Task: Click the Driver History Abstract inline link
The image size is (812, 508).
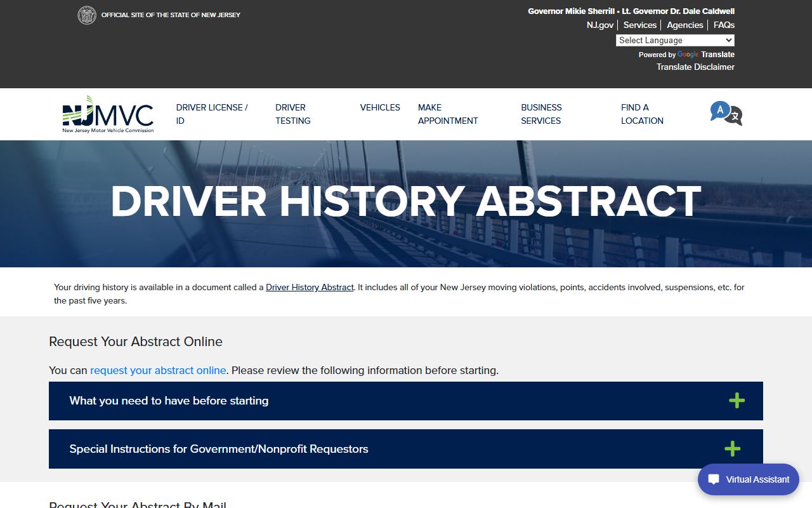Action: pyautogui.click(x=310, y=287)
